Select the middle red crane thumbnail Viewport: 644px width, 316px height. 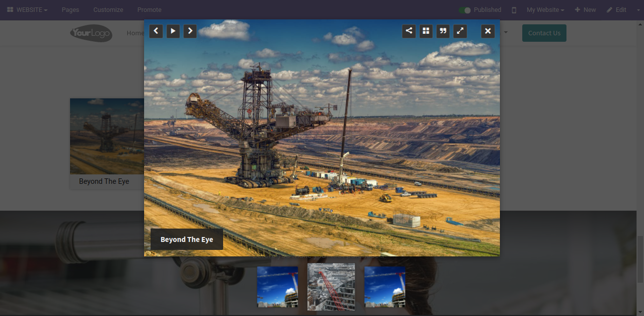point(331,287)
